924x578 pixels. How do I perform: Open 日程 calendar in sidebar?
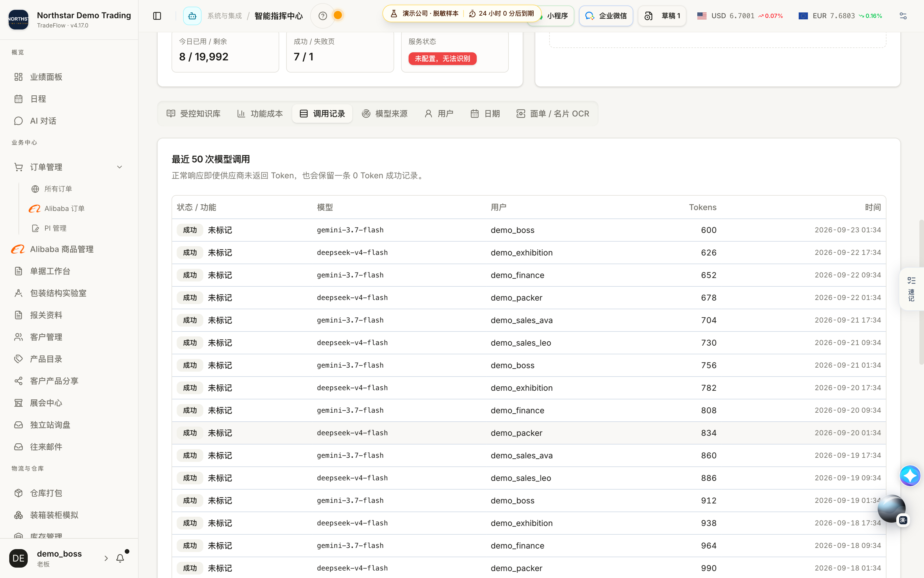69,99
